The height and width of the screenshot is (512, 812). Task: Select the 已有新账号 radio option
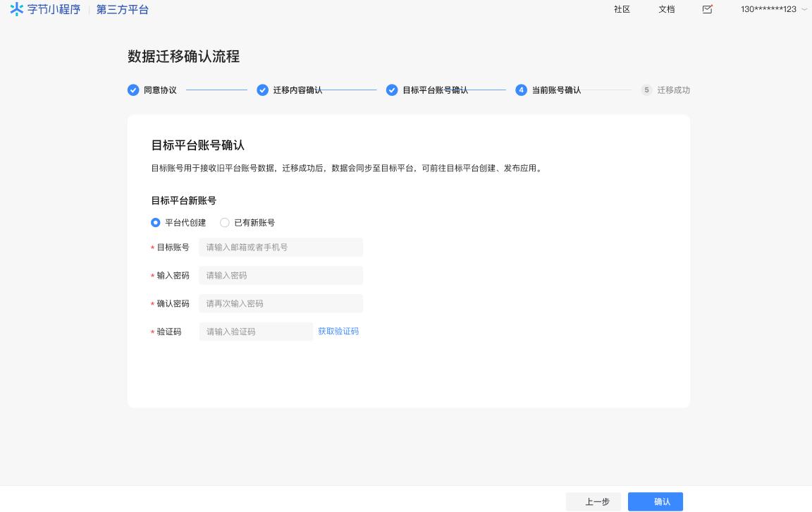[225, 223]
